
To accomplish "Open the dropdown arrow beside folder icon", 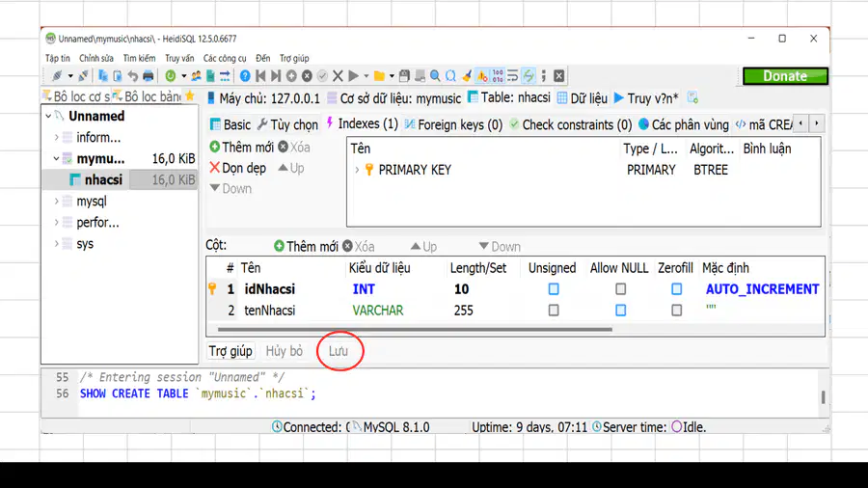I will (392, 76).
